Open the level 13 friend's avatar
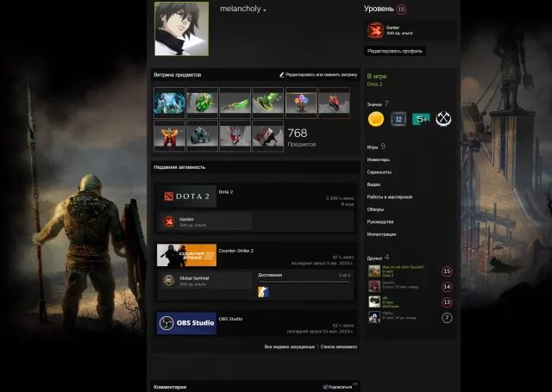The width and height of the screenshot is (552, 392). 374,302
